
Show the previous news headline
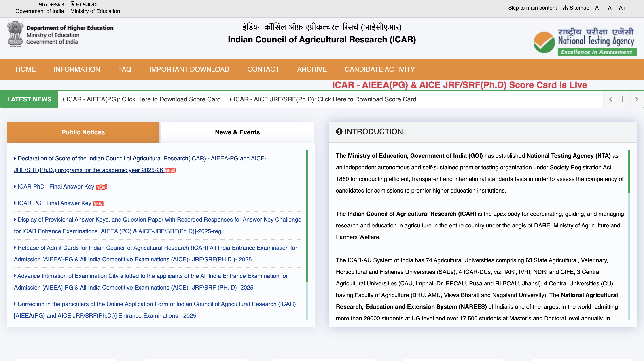click(x=610, y=99)
